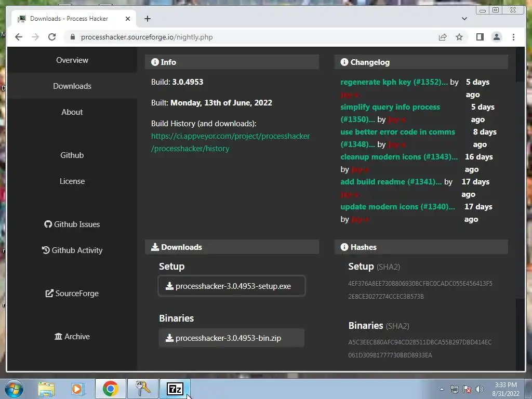Download processhacker-3.0.4953-setup.exe
532x399 pixels.
(x=232, y=286)
